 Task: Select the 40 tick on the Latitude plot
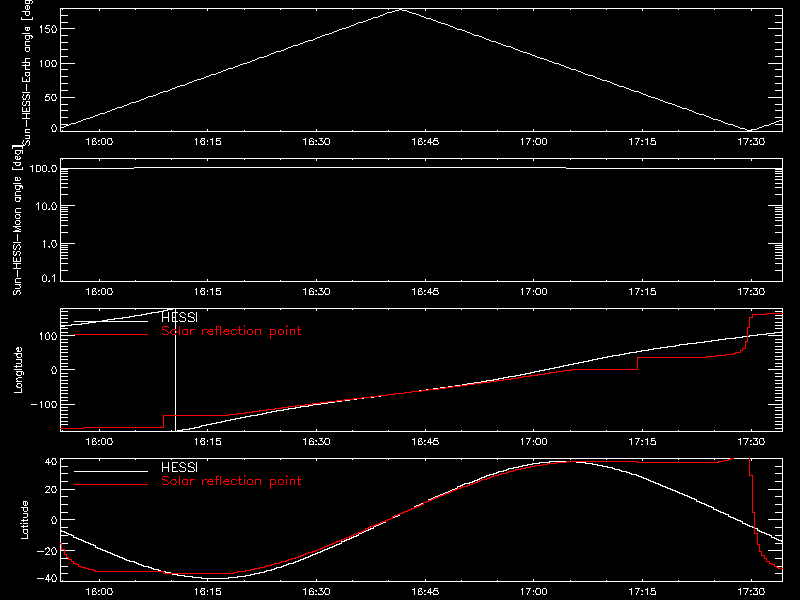point(51,462)
